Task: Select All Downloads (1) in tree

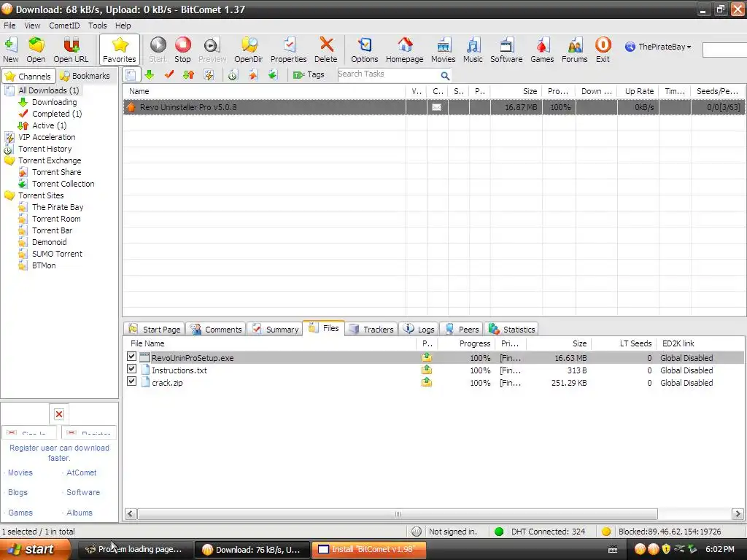Action: 49,90
